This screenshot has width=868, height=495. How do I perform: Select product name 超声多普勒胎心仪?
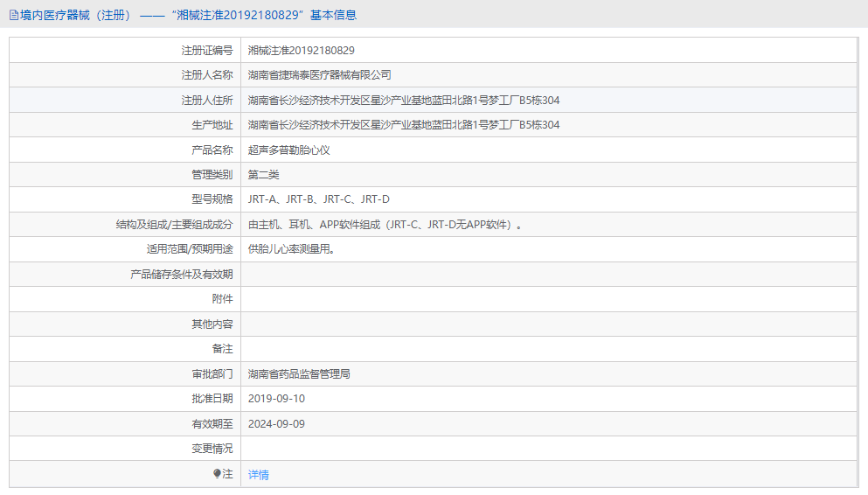click(x=289, y=150)
